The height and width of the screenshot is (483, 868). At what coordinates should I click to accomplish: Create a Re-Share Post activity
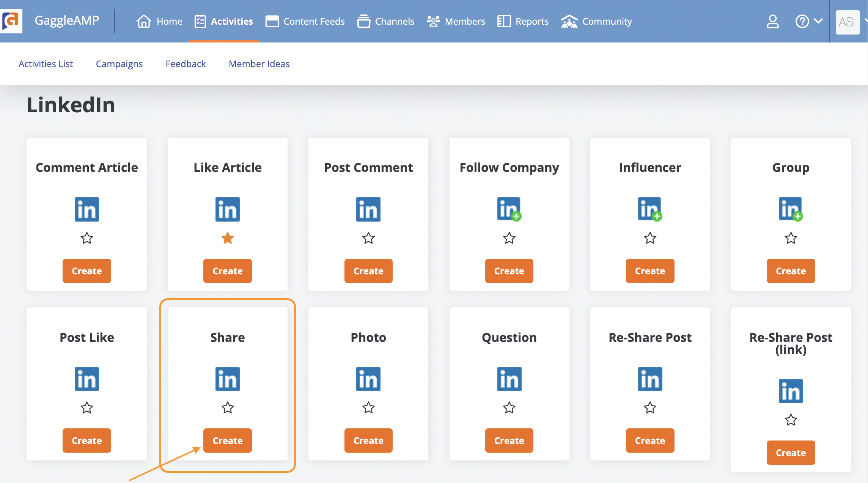click(x=650, y=441)
